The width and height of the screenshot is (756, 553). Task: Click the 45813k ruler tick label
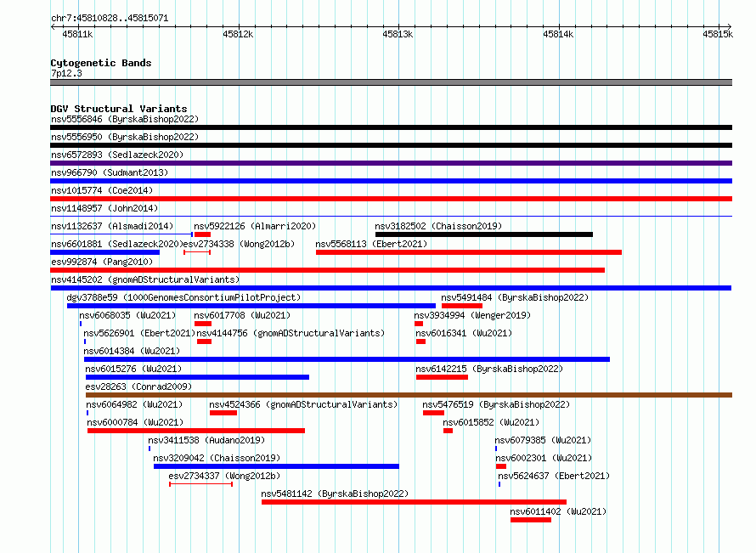click(x=398, y=34)
